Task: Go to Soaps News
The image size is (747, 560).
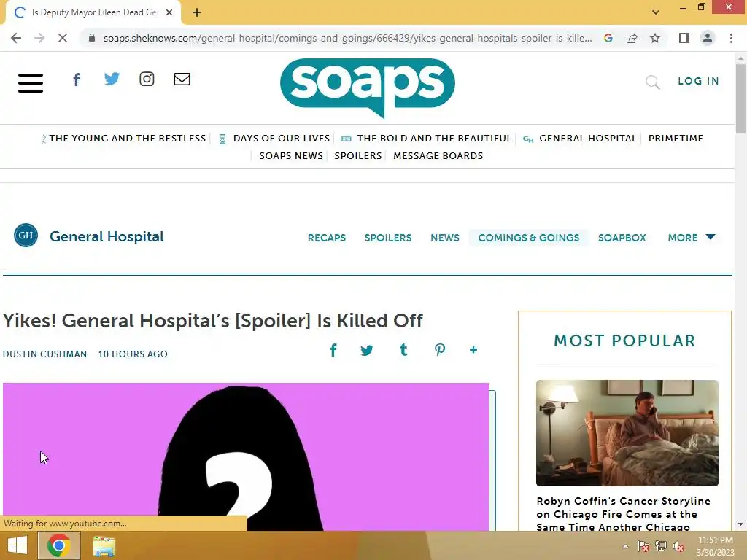Action: [x=291, y=156]
